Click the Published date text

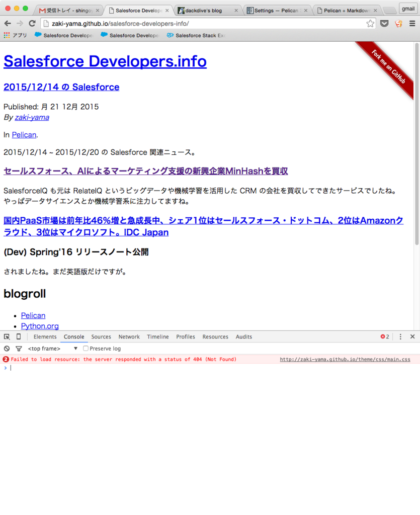tap(51, 107)
